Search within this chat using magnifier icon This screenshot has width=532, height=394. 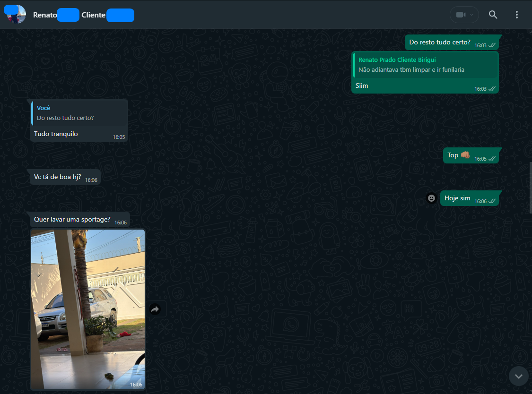[493, 15]
